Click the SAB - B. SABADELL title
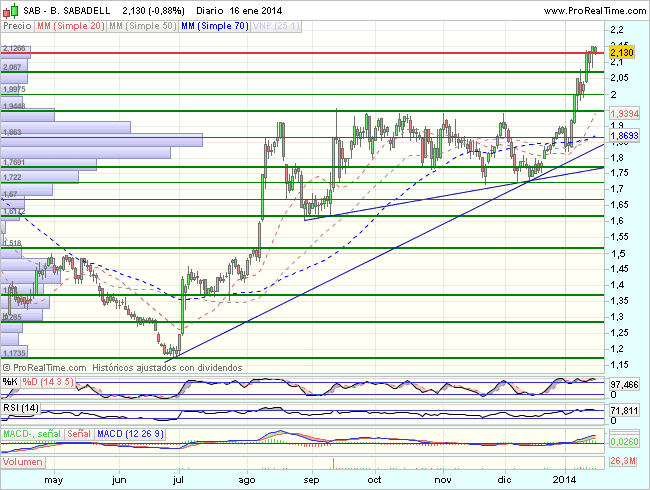Image resolution: width=650 pixels, height=490 pixels. point(67,11)
